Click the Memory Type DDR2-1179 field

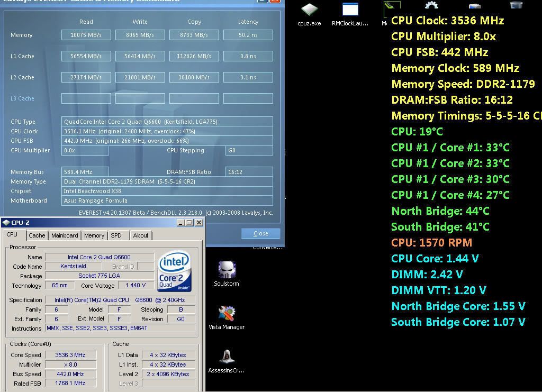(167, 181)
